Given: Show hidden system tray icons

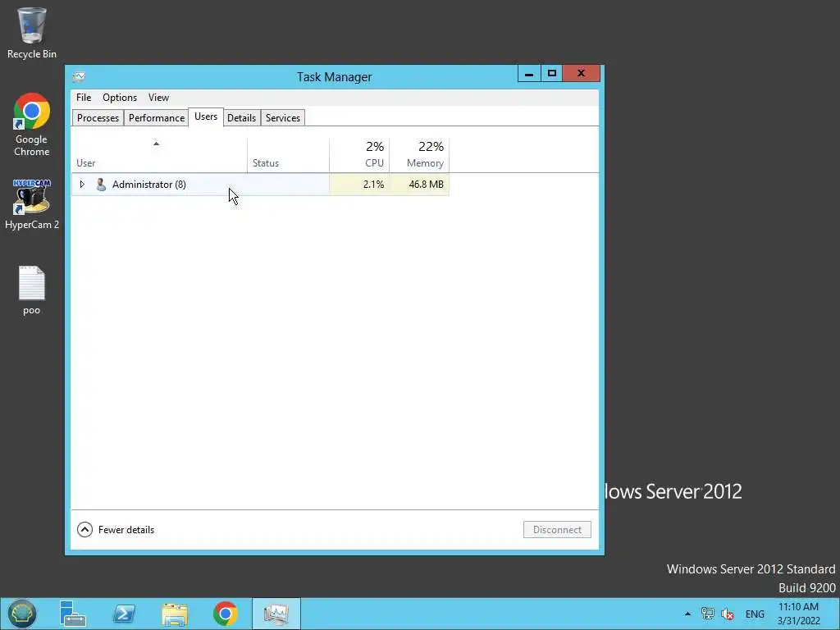Looking at the screenshot, I should pos(688,614).
